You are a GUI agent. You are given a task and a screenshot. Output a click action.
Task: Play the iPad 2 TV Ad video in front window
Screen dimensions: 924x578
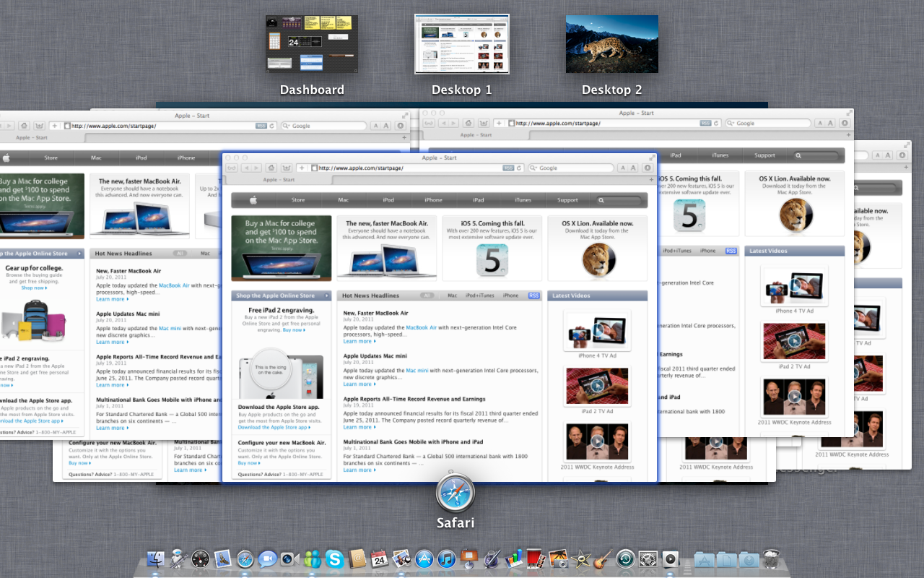pos(598,386)
